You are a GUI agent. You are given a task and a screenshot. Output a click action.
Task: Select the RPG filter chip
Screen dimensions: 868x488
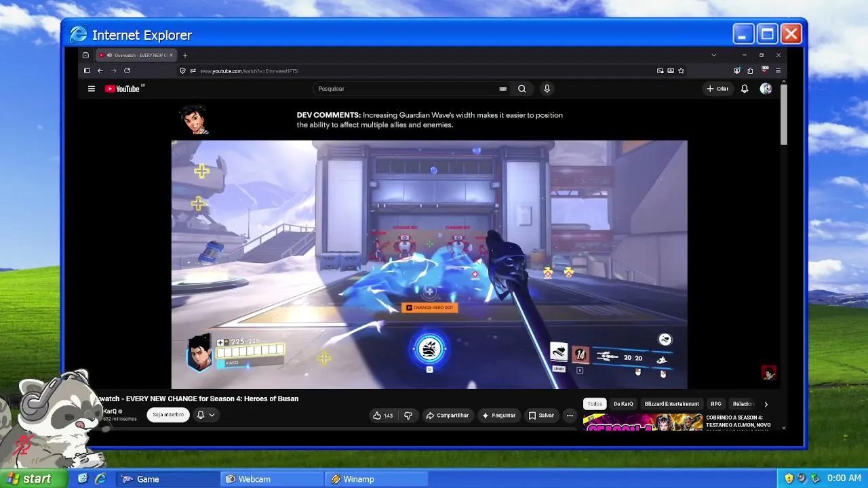[x=716, y=404]
